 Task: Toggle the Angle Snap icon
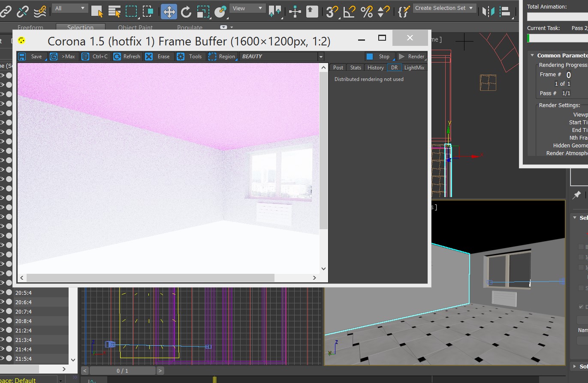click(349, 12)
